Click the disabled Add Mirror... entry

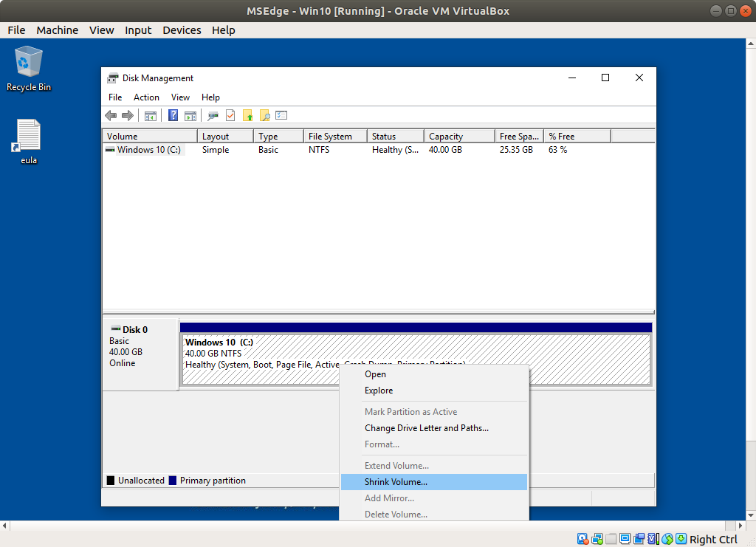[434, 498]
